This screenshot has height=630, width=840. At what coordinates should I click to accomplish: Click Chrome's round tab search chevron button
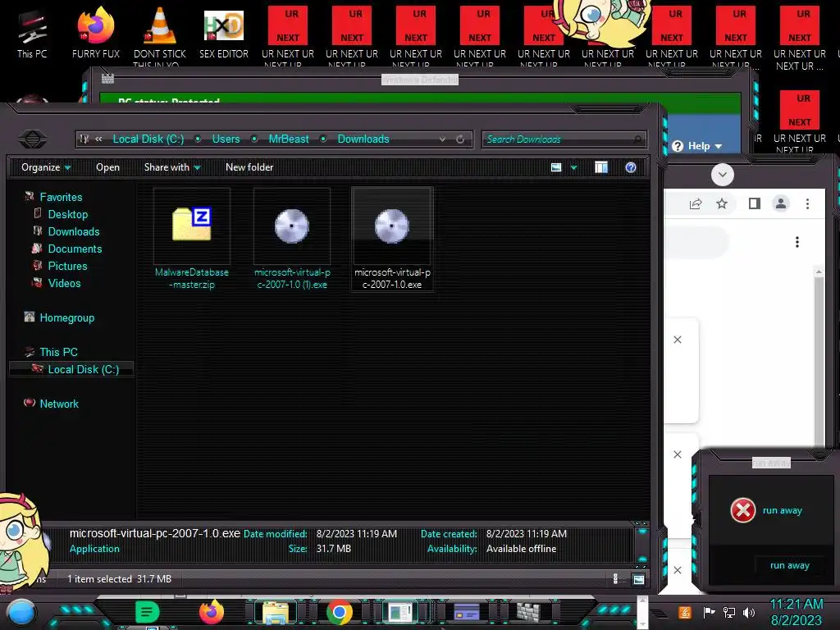point(722,175)
